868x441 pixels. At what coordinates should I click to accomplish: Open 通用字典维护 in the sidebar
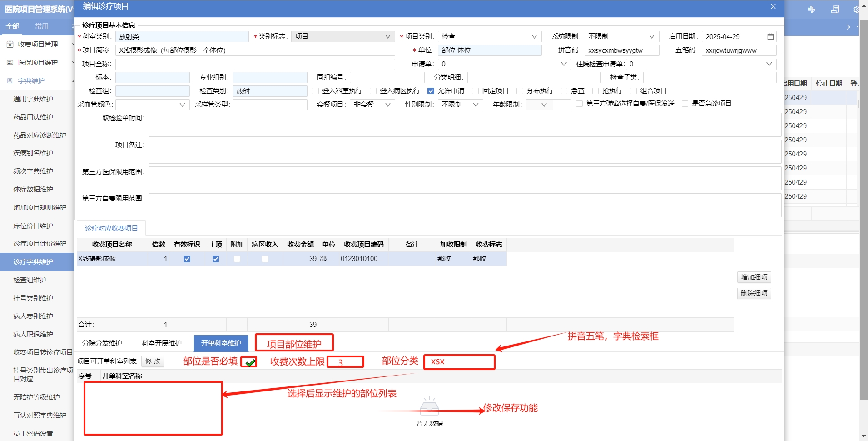pyautogui.click(x=33, y=99)
